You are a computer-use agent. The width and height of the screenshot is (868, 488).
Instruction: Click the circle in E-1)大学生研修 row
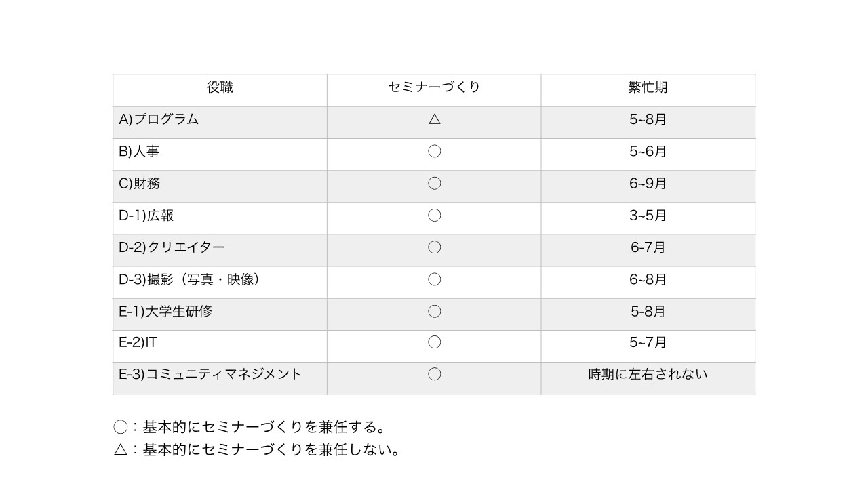(435, 311)
